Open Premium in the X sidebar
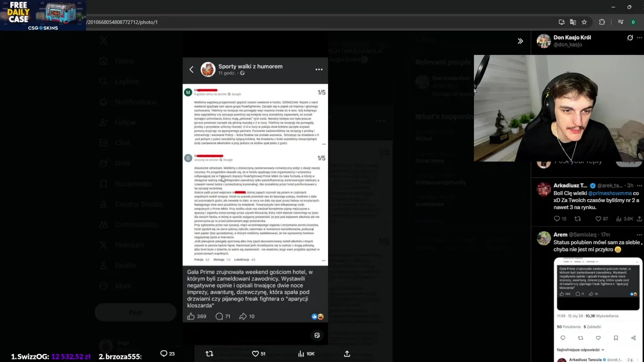Screen dimensions: 644x362 pos(122,245)
